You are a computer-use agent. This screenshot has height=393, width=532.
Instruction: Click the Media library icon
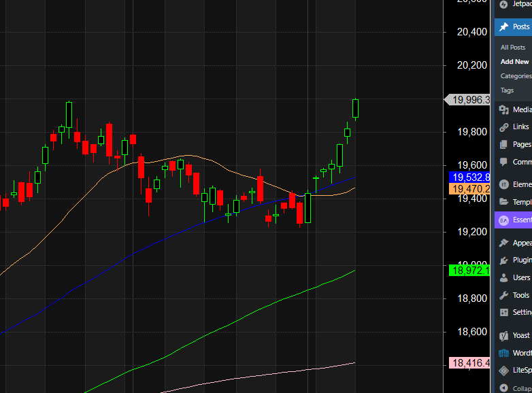[504, 109]
